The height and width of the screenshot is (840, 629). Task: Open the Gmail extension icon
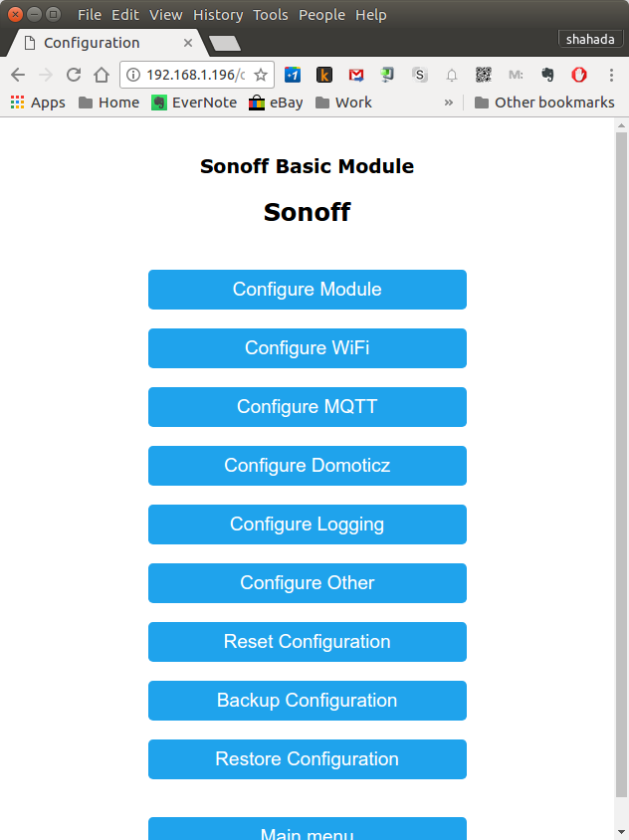(x=356, y=75)
